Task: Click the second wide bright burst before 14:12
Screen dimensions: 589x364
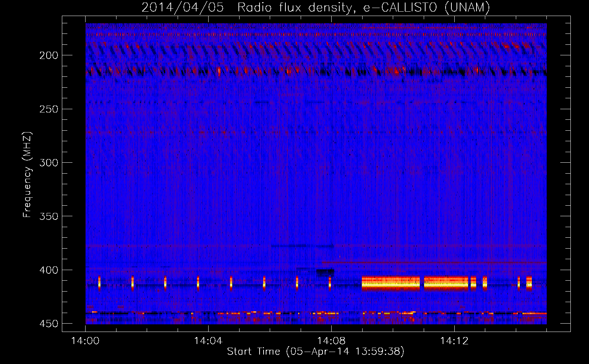Action: (446, 283)
